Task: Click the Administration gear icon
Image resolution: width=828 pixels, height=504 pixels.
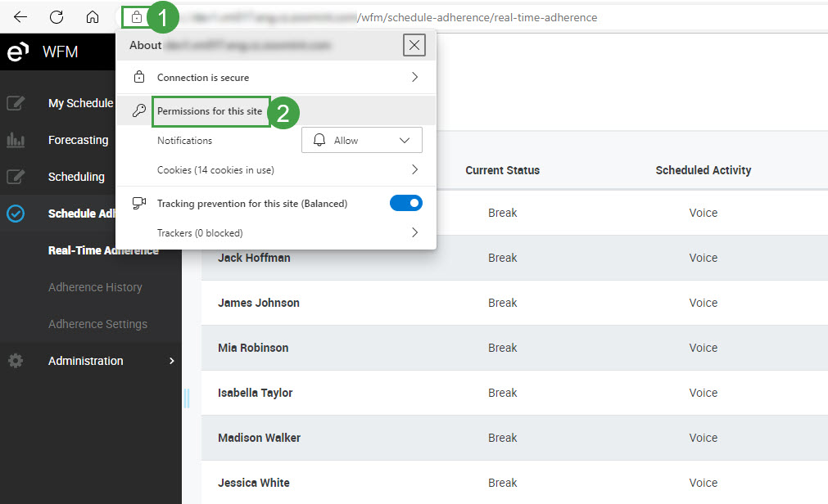Action: [16, 361]
